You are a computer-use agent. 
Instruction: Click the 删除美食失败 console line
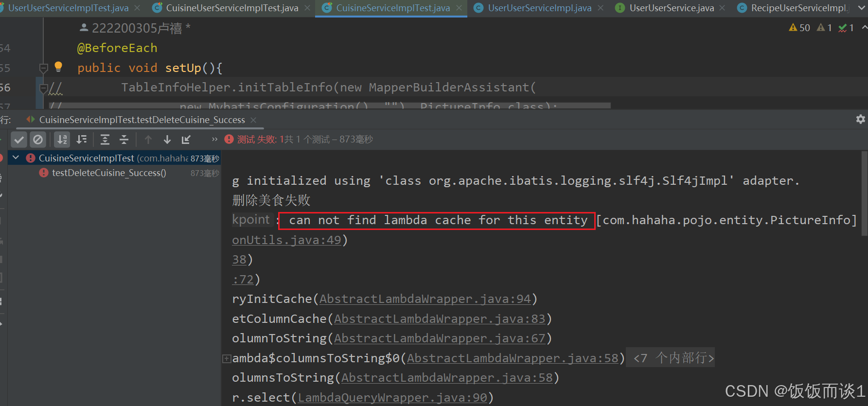(x=271, y=200)
